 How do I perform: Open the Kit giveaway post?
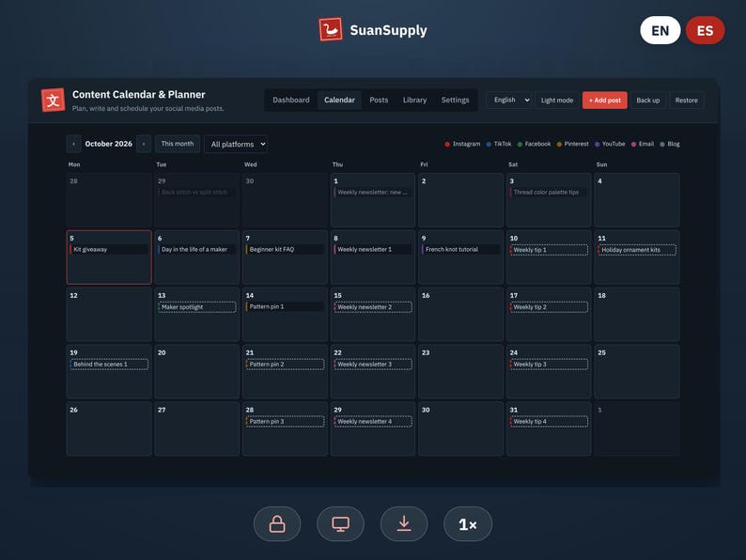[x=109, y=249]
